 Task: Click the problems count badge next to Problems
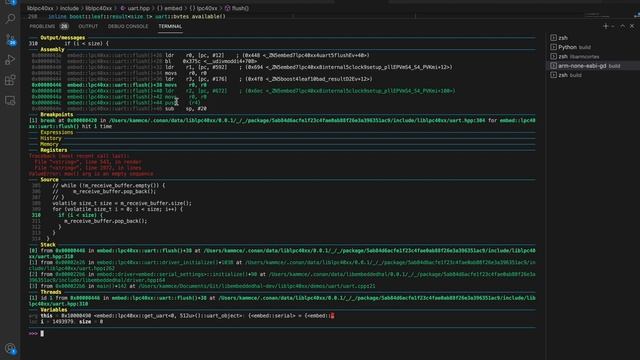(64, 26)
